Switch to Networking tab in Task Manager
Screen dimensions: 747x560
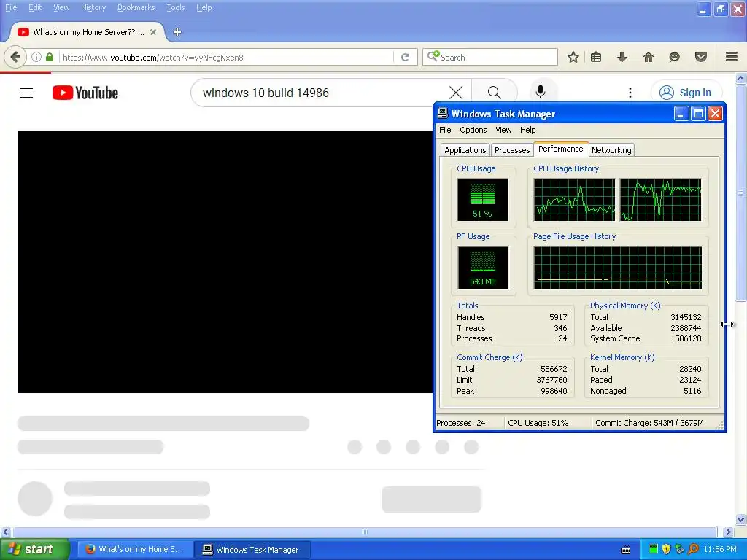click(611, 150)
